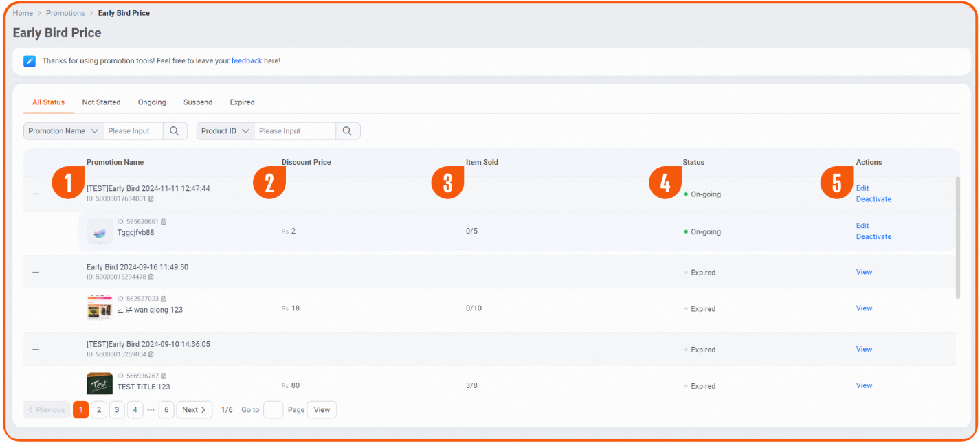Click the search icon beside Promotion Name input

[175, 131]
